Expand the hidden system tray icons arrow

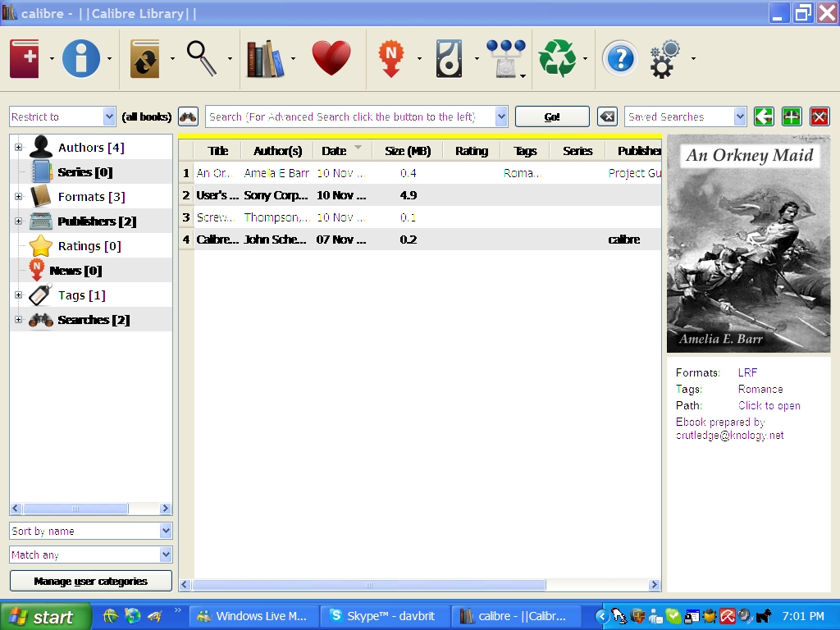[x=602, y=617]
